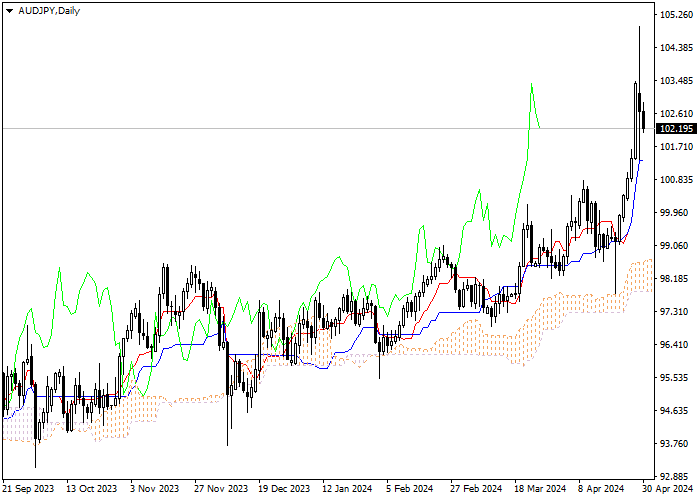Click the 105.260 price axis label
Viewport: 700px width, 500px height.
[x=676, y=15]
